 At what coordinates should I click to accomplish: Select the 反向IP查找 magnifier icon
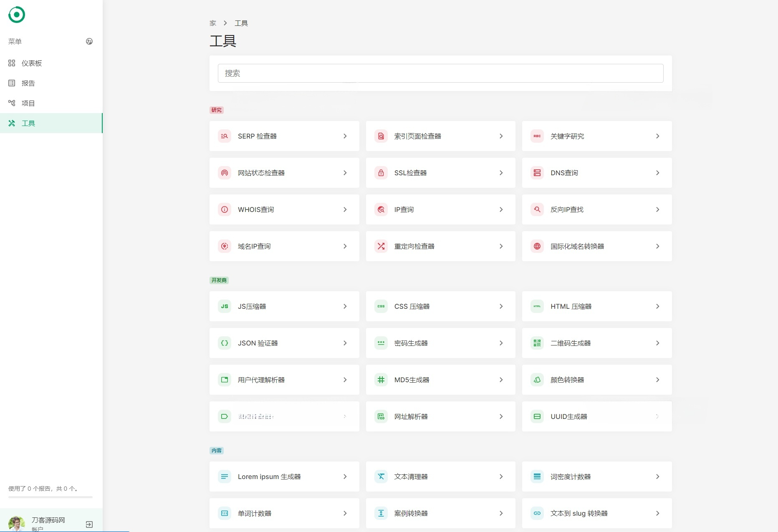click(x=537, y=209)
